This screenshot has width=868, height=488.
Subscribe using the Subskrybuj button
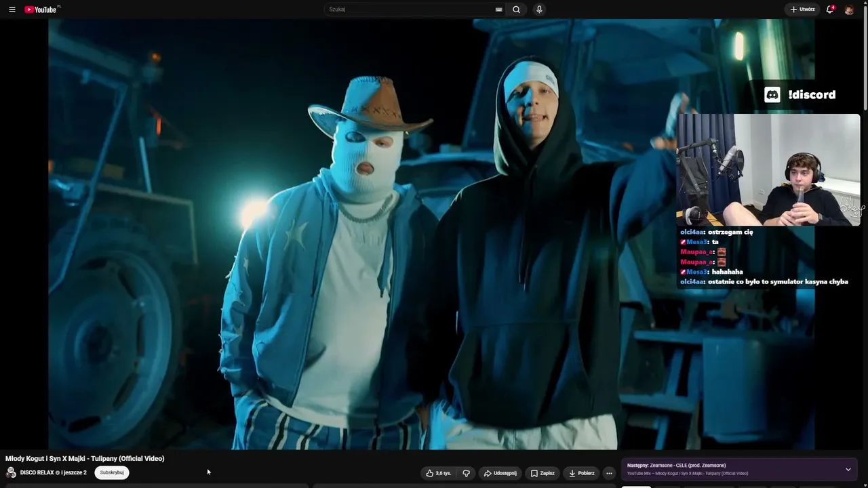click(112, 472)
